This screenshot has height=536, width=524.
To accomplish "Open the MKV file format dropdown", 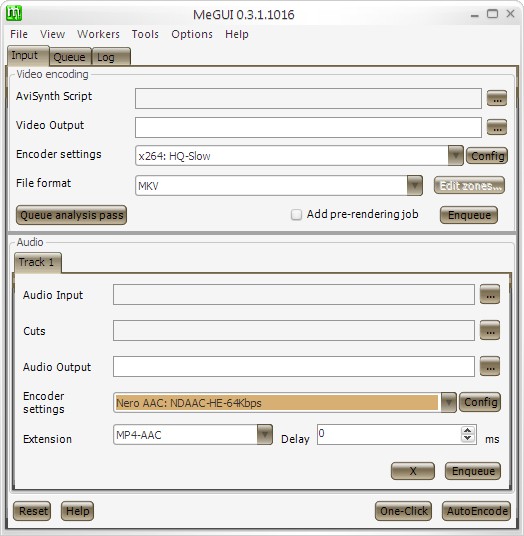I will (415, 186).
